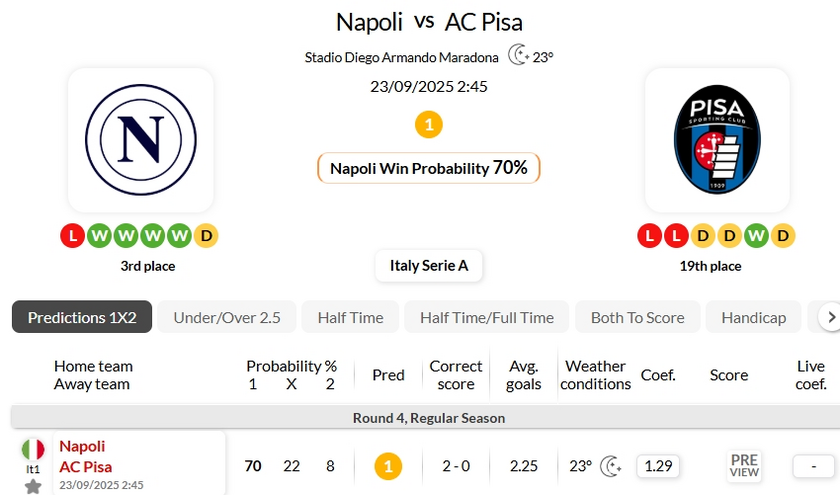
Task: Select the Half Time/Full Time tab
Action: pos(486,317)
